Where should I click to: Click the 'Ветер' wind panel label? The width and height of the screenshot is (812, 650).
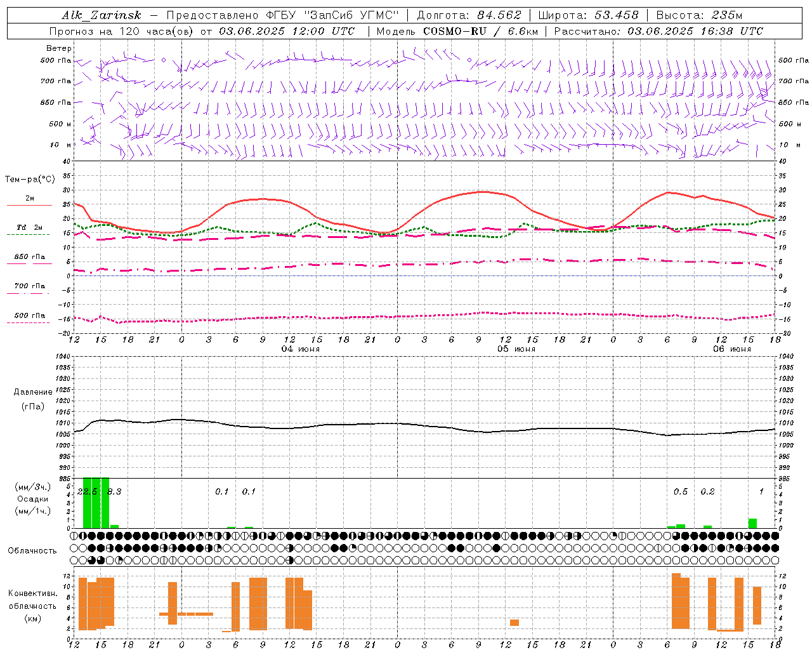click(x=59, y=48)
